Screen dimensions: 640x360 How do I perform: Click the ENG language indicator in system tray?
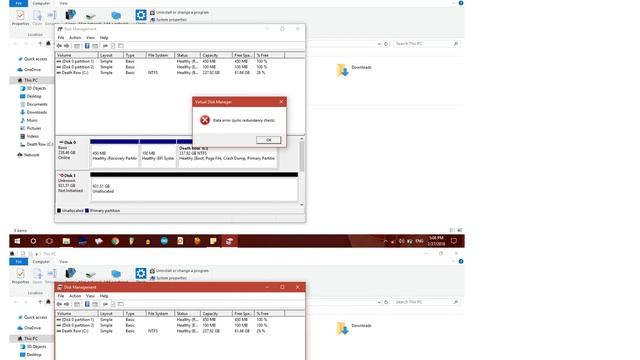(x=419, y=241)
